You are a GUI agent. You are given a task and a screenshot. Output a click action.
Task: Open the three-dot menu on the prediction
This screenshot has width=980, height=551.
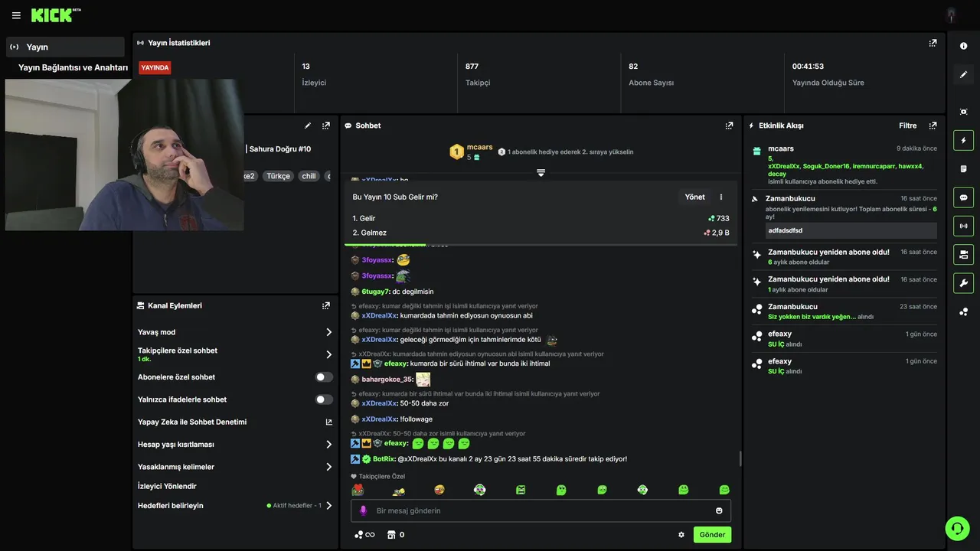pyautogui.click(x=720, y=197)
